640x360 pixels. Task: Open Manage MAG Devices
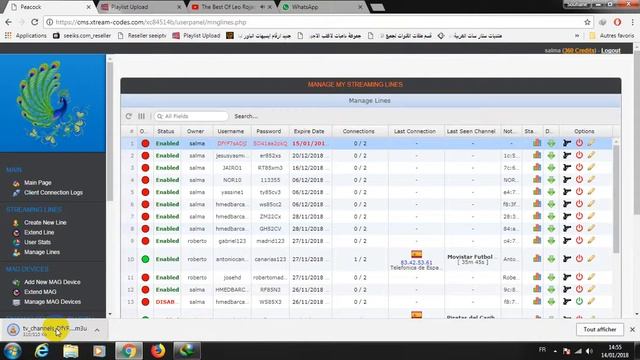pos(52,302)
